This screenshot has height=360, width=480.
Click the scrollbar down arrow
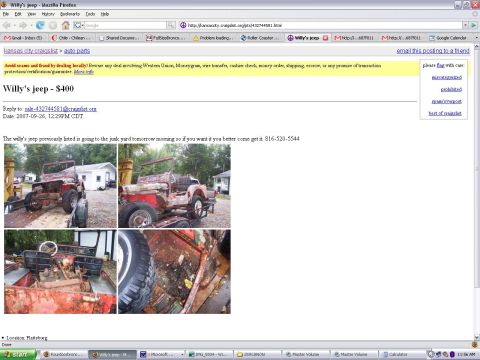[x=477, y=337]
